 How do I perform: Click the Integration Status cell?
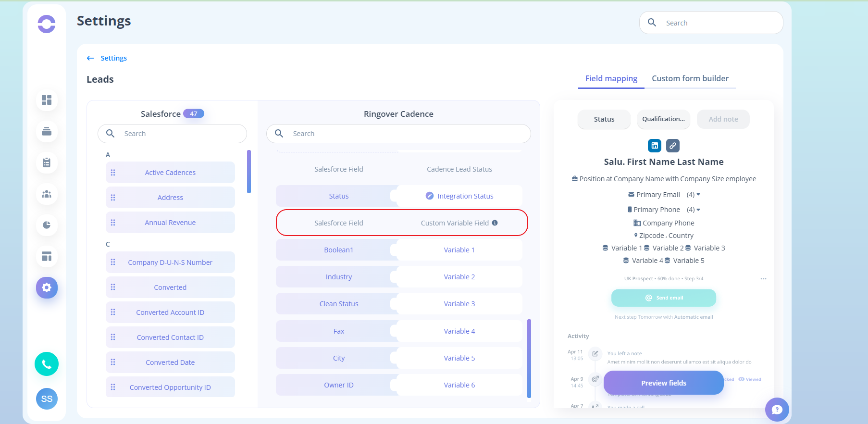click(459, 196)
